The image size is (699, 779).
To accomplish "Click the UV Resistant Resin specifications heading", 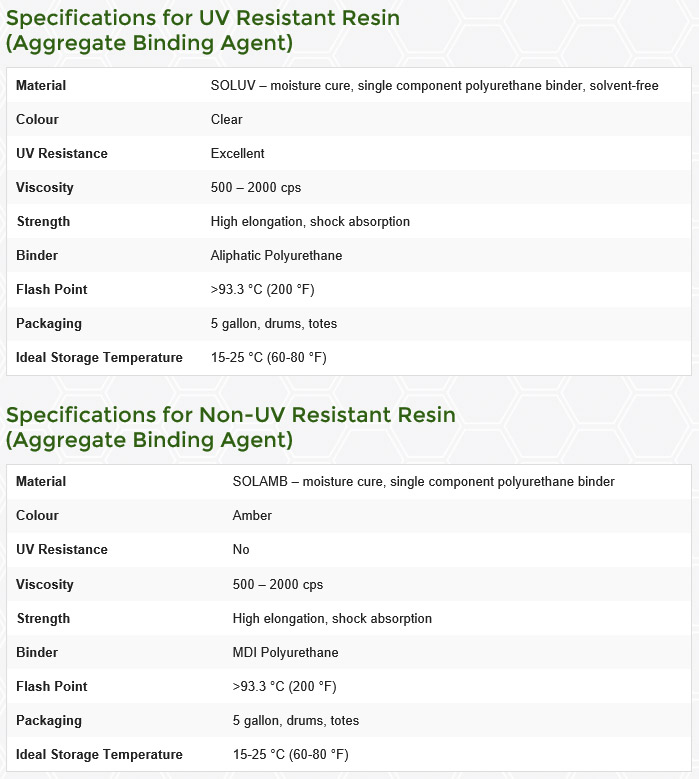I will 203,31.
